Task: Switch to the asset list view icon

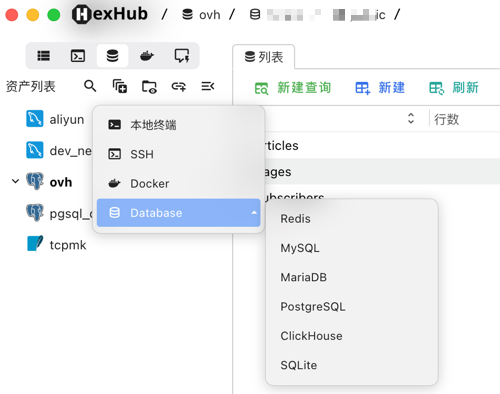Action: click(x=43, y=56)
